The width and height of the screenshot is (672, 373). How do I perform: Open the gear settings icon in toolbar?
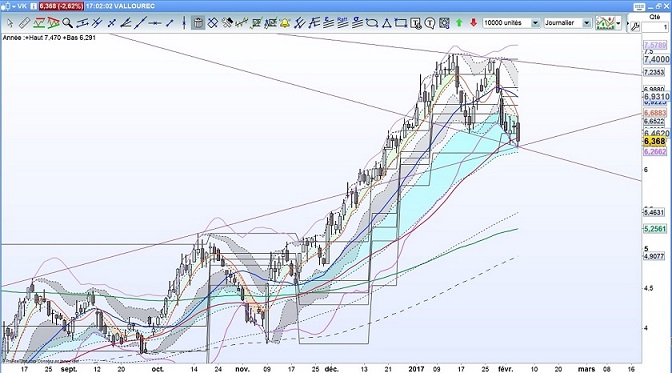click(x=444, y=23)
